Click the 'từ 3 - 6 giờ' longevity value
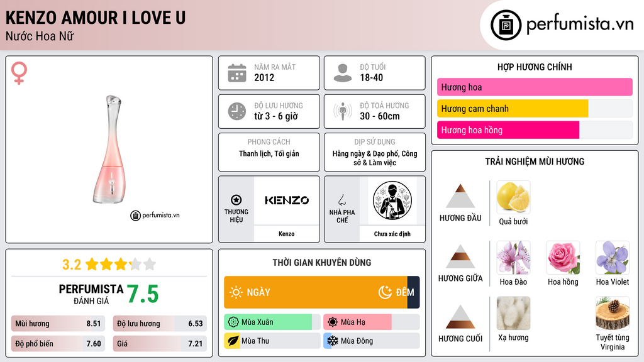Viewport: 644px width, 362px height. click(x=275, y=116)
